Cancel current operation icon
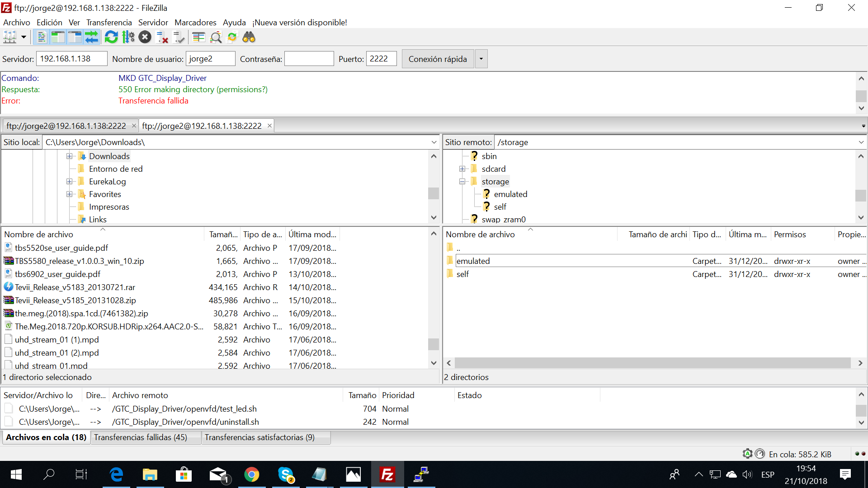Screen dimensions: 868x488 [x=145, y=37]
